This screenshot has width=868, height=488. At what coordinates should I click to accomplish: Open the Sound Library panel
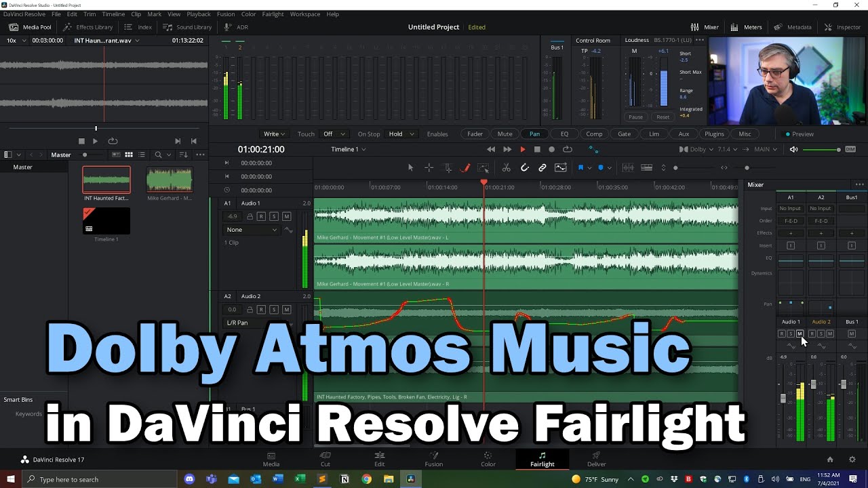click(x=188, y=26)
